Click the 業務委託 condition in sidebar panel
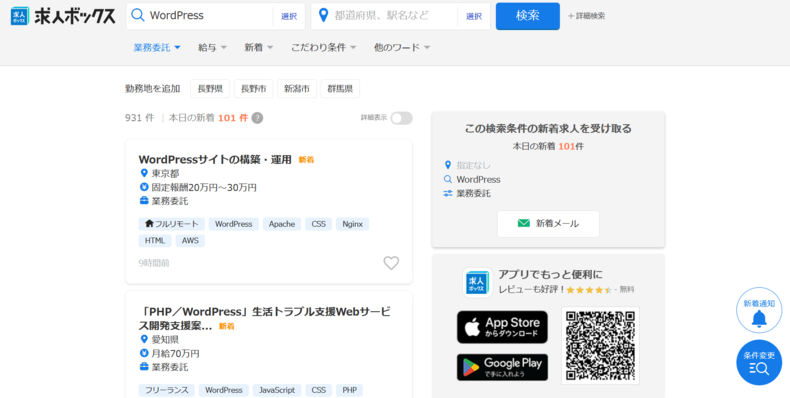This screenshot has height=398, width=790. click(473, 193)
